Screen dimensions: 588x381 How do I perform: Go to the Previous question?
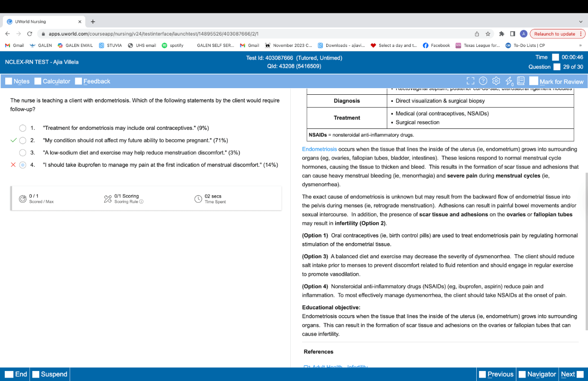[496, 374]
